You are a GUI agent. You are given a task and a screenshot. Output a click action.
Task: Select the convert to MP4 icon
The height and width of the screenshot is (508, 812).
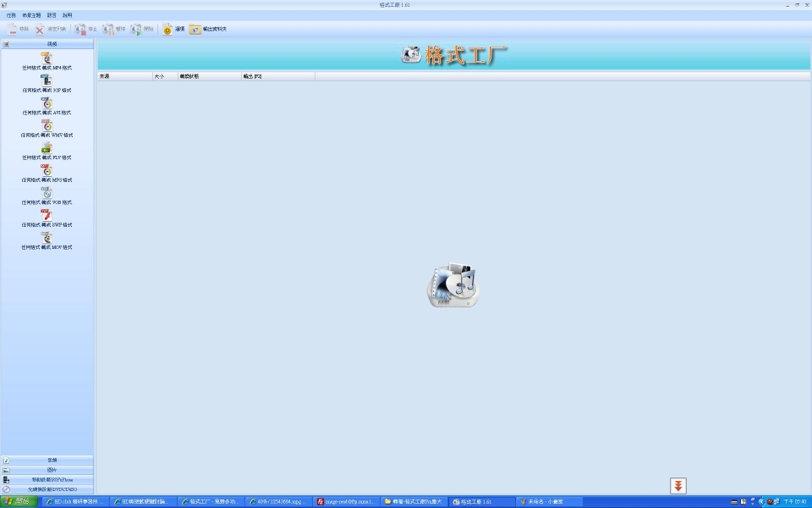pos(47,58)
